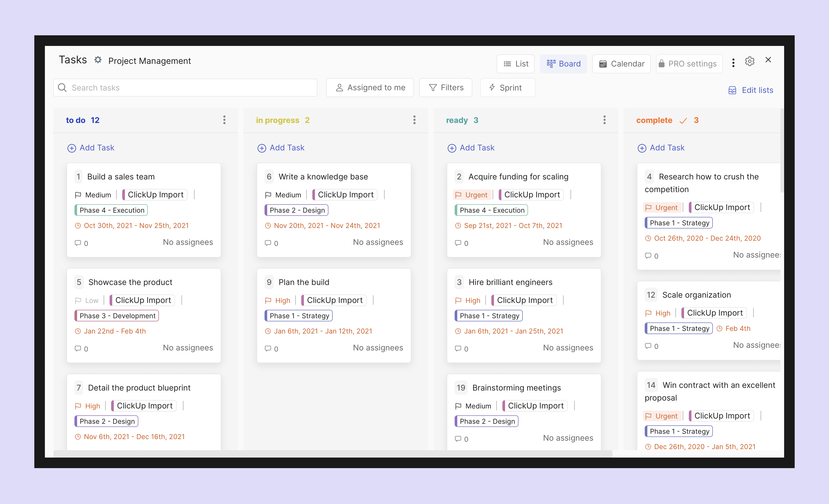Open the Filters button
This screenshot has width=829, height=504.
coord(445,88)
